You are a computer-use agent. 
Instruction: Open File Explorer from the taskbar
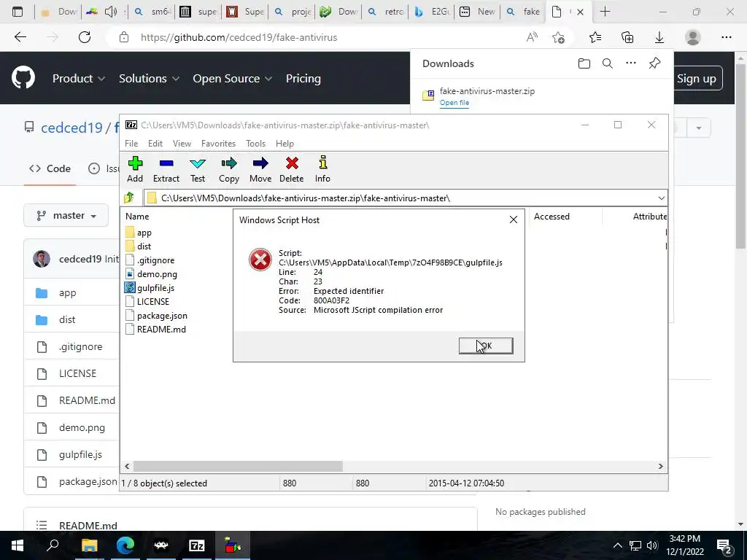[89, 545]
